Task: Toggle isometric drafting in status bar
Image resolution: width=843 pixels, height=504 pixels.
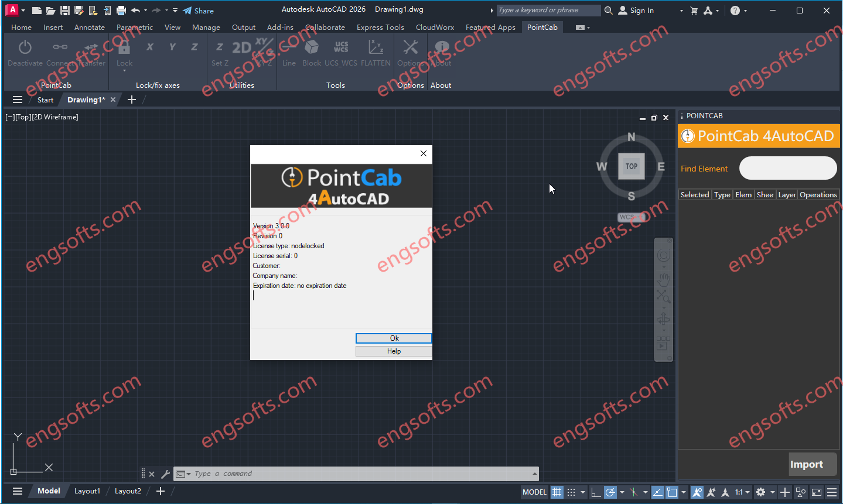Action: [634, 492]
